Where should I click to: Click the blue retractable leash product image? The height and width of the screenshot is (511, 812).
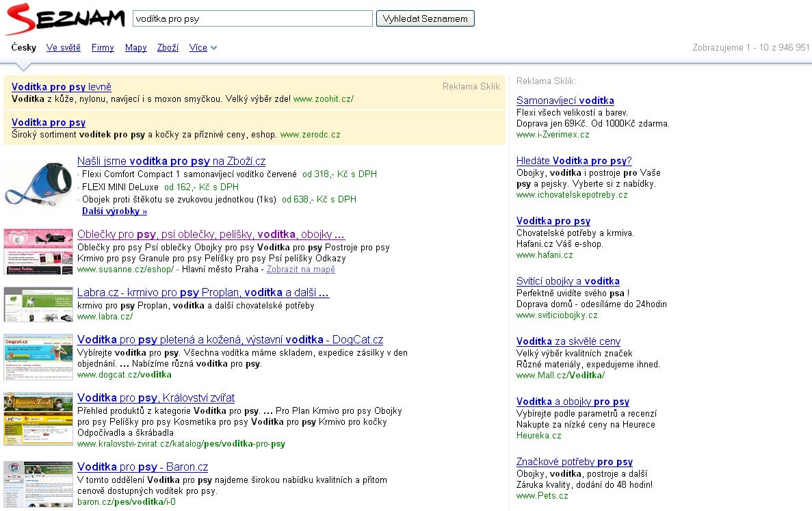[38, 184]
